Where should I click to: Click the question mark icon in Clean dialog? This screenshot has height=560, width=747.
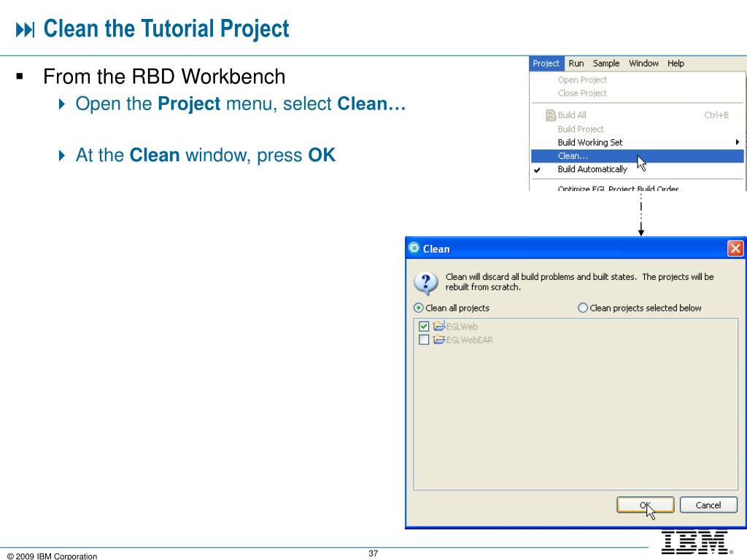point(426,283)
